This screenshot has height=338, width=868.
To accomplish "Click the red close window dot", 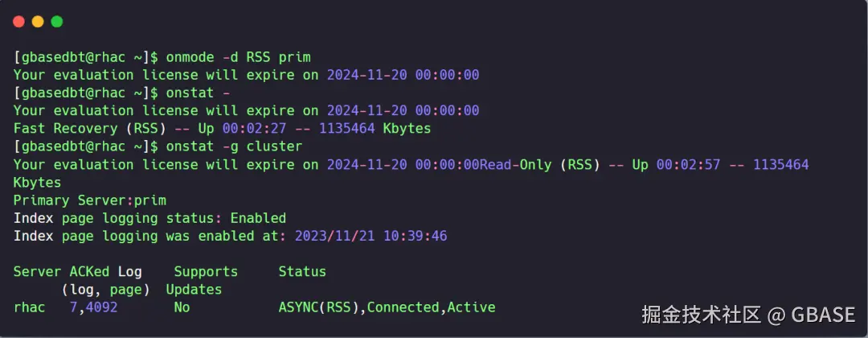I will (x=18, y=22).
